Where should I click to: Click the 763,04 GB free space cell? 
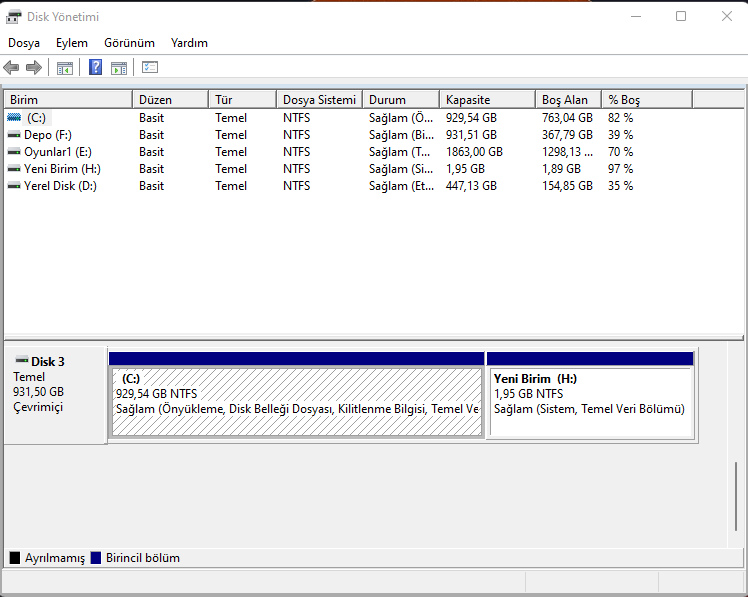coord(567,118)
